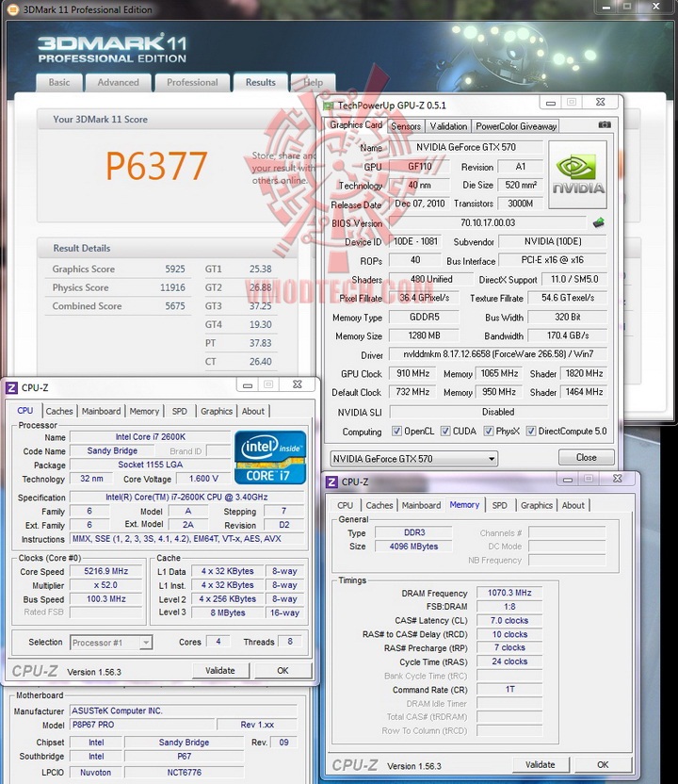Select the Graphics Card tab in GPU-Z
The image size is (678, 784).
tap(356, 125)
